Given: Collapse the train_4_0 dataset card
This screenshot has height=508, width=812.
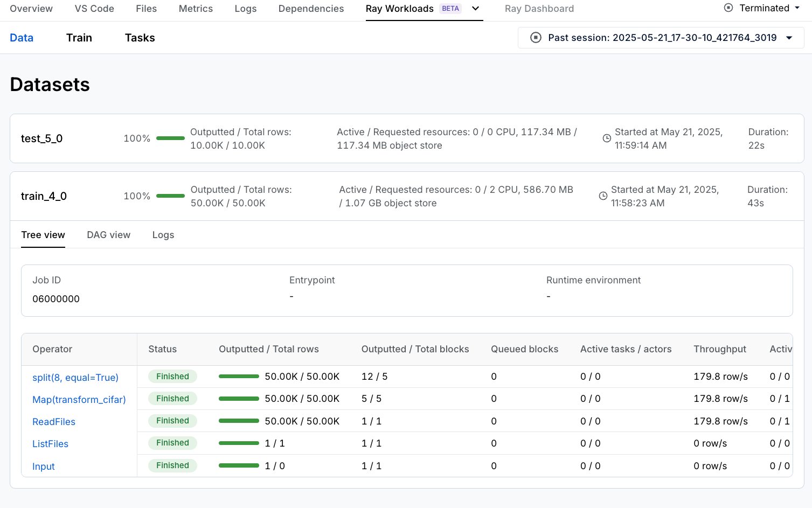Looking at the screenshot, I should click(x=407, y=196).
